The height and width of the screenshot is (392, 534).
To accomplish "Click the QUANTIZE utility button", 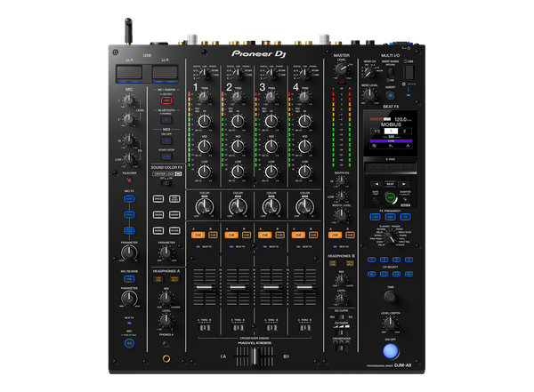I will point(405,199).
